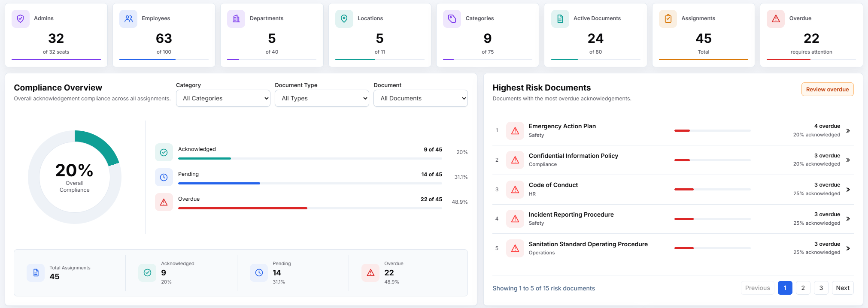Click the Overdue warning icon in summary footer
Screen dimensions: 868x308
point(370,272)
